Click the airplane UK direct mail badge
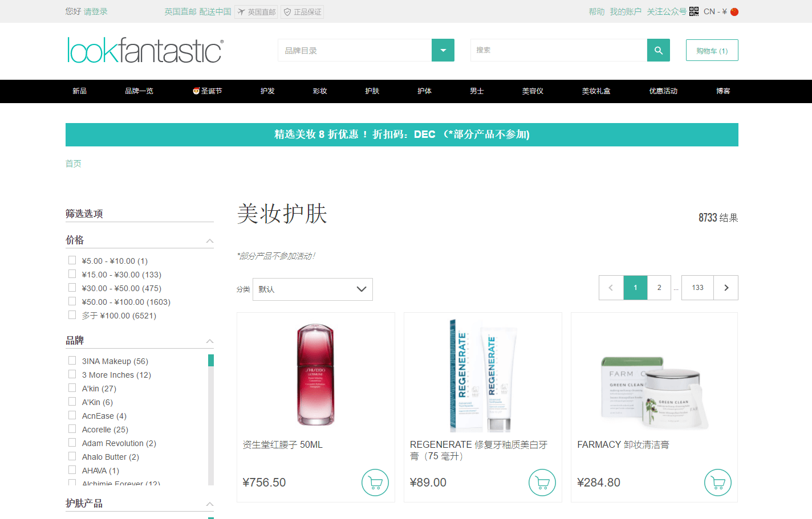The width and height of the screenshot is (812, 519). [256, 12]
